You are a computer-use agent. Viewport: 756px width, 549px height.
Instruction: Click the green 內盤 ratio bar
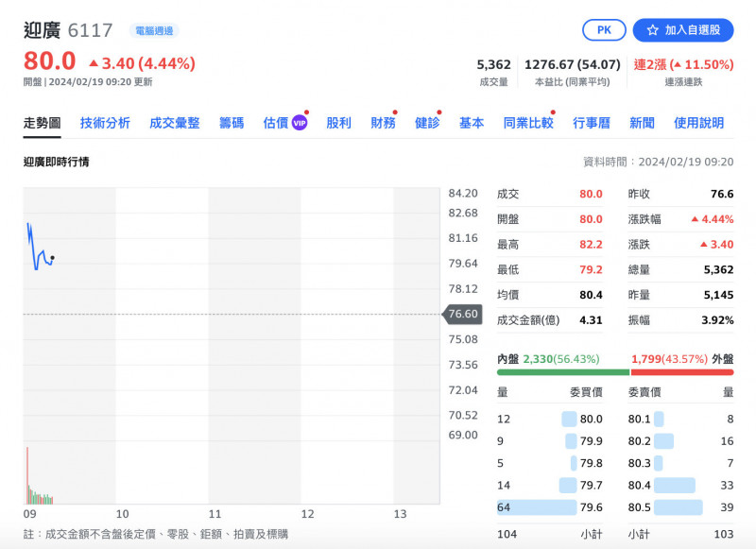click(x=563, y=372)
